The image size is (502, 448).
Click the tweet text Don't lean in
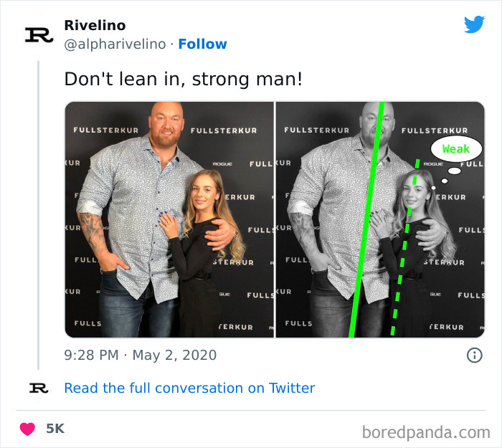[183, 79]
